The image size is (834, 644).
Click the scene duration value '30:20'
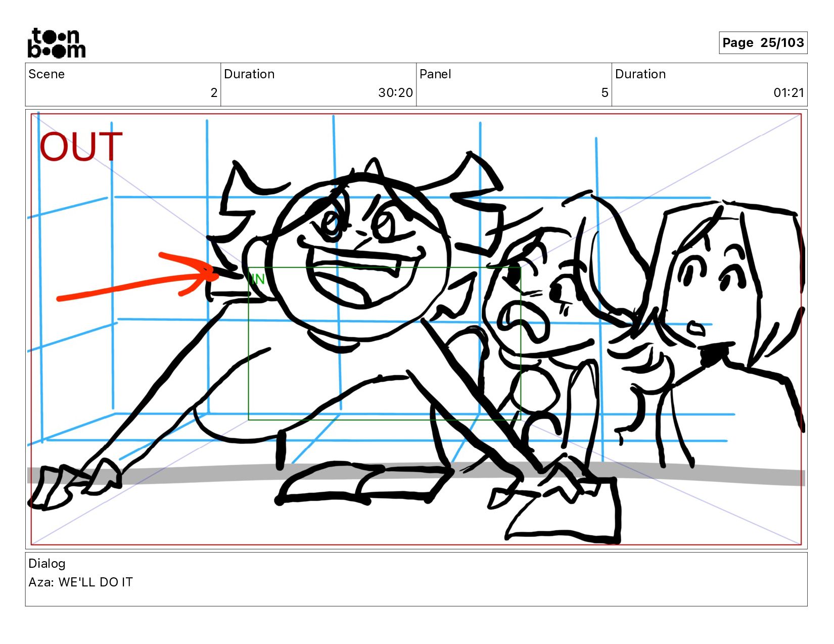(x=395, y=93)
